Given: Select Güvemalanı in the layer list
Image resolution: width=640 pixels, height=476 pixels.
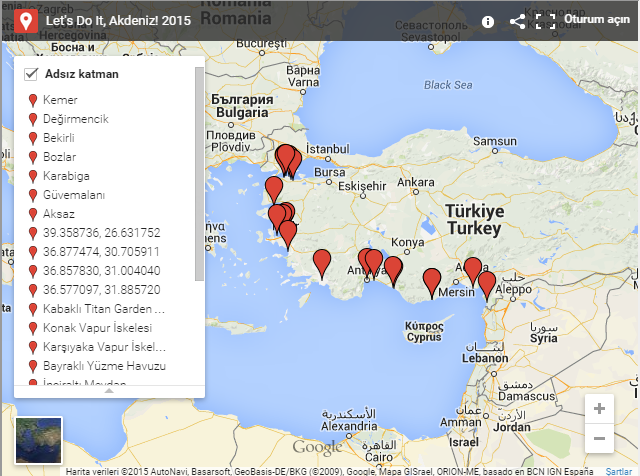Looking at the screenshot, I should 74,195.
